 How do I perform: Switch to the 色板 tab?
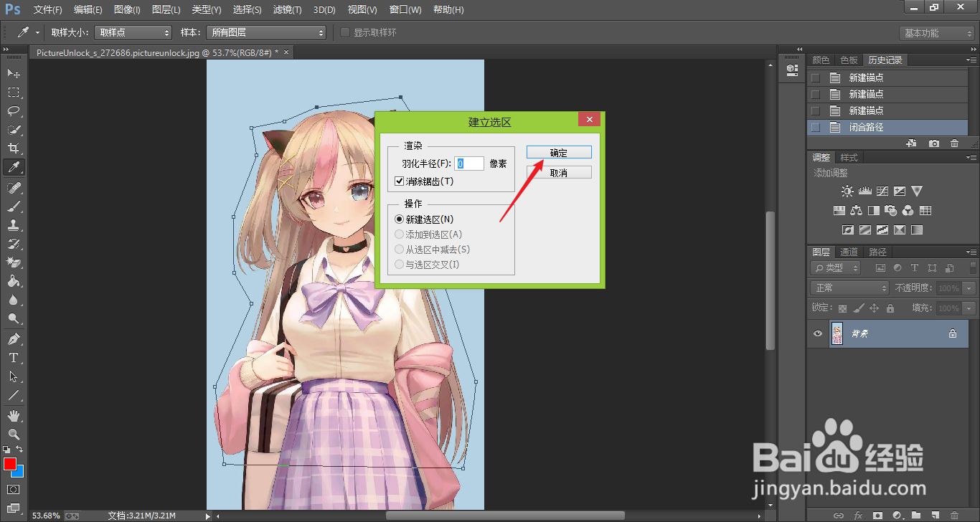click(x=849, y=60)
